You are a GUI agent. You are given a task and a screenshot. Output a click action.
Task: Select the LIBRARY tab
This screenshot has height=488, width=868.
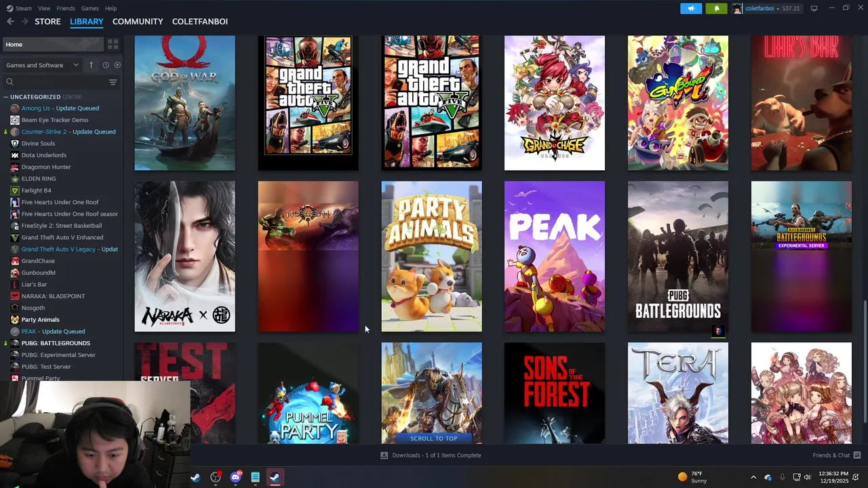click(x=87, y=22)
